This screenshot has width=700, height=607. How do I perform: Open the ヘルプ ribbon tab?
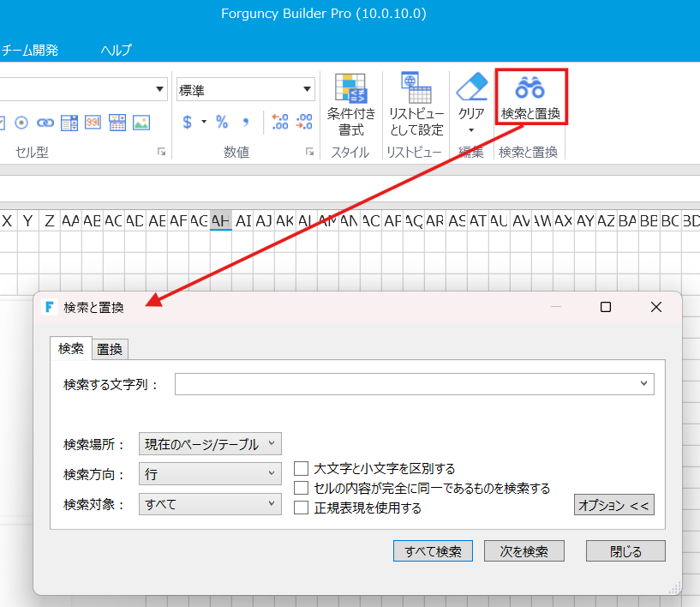tap(116, 50)
